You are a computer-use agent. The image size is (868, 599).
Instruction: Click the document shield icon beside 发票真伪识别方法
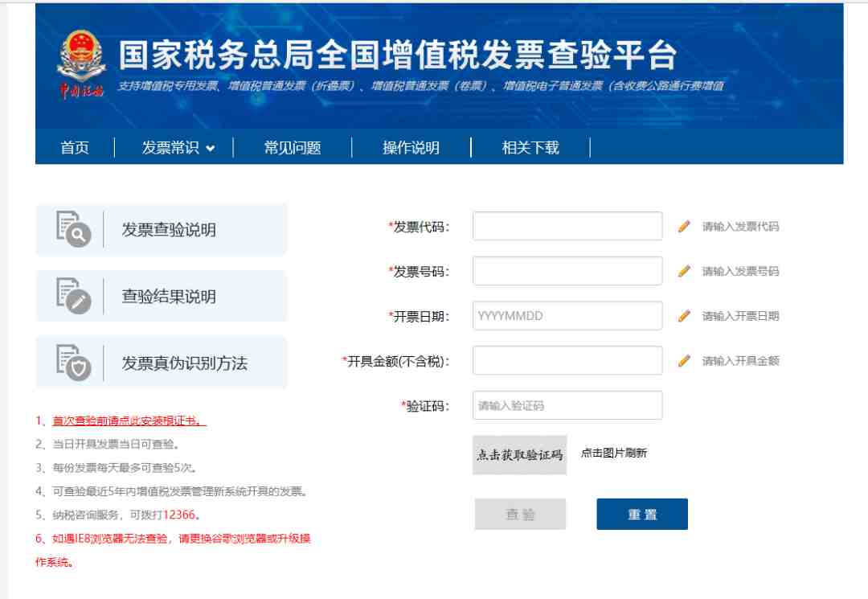coord(74,363)
